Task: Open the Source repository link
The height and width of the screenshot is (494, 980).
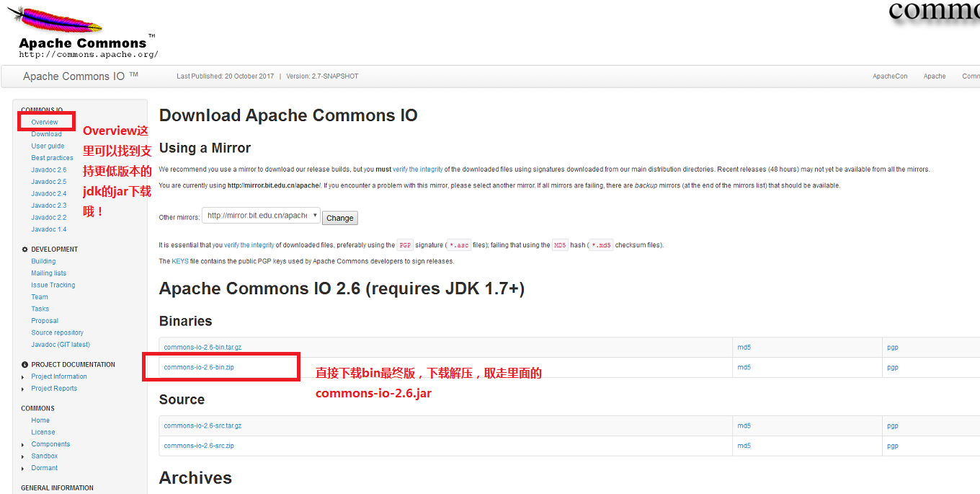Action: [57, 333]
